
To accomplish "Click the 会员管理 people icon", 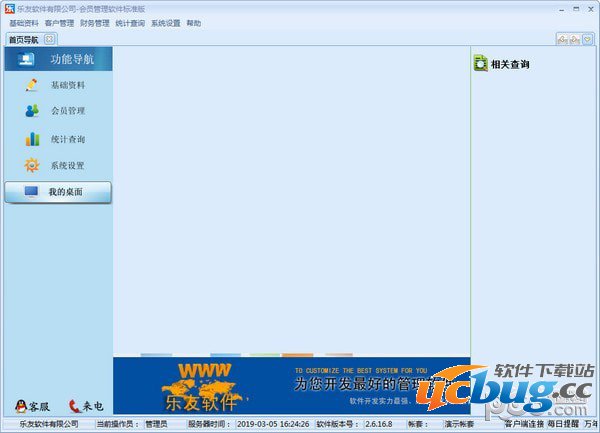I will pos(32,111).
